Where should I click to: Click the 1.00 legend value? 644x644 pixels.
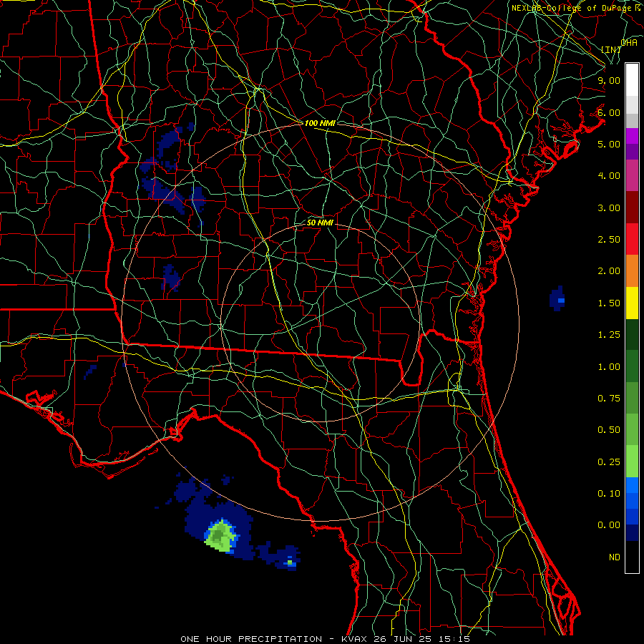609,367
